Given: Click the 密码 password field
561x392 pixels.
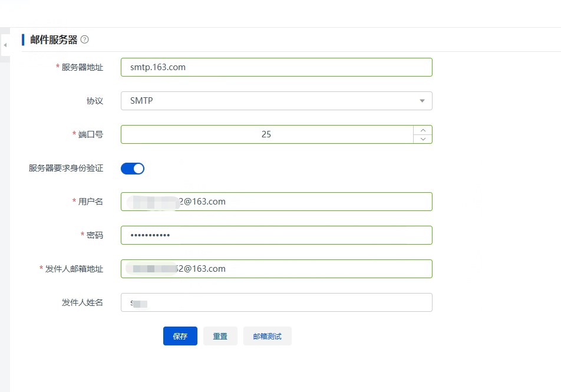Looking at the screenshot, I should pyautogui.click(x=276, y=235).
